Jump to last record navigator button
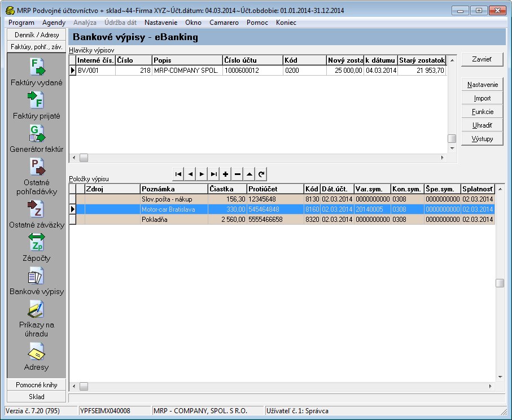 coord(214,174)
